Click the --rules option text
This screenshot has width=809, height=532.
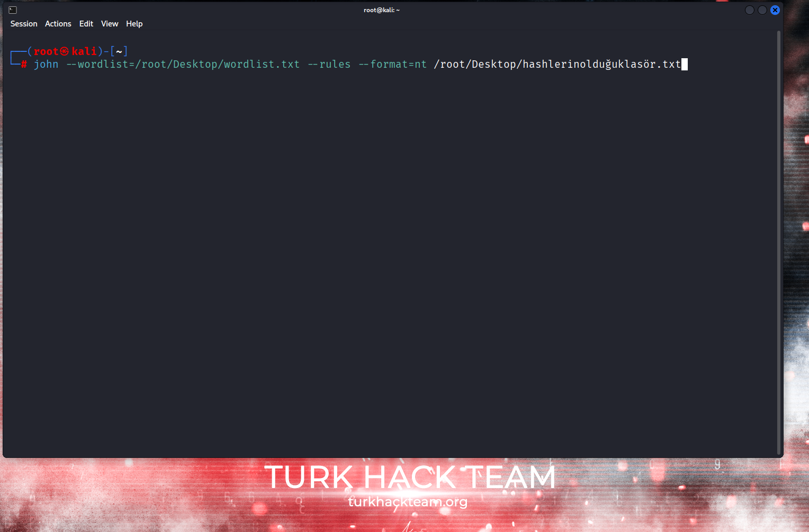[329, 64]
